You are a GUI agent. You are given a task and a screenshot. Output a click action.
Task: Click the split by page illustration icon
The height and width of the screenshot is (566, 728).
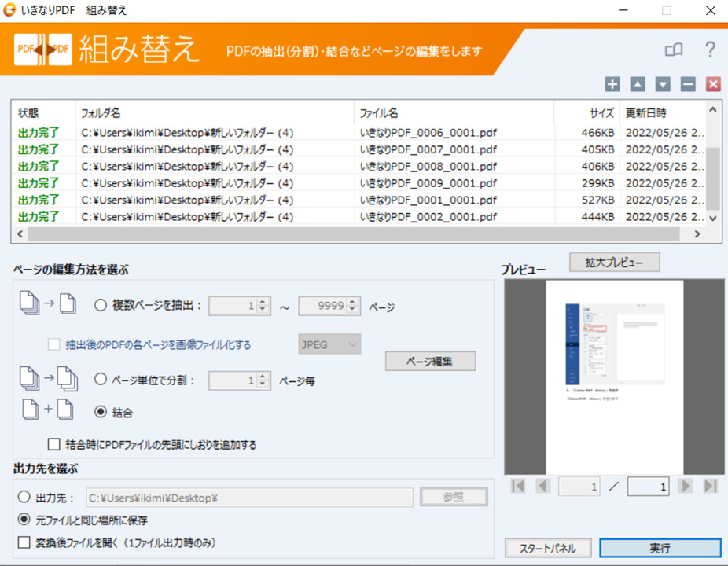(48, 378)
